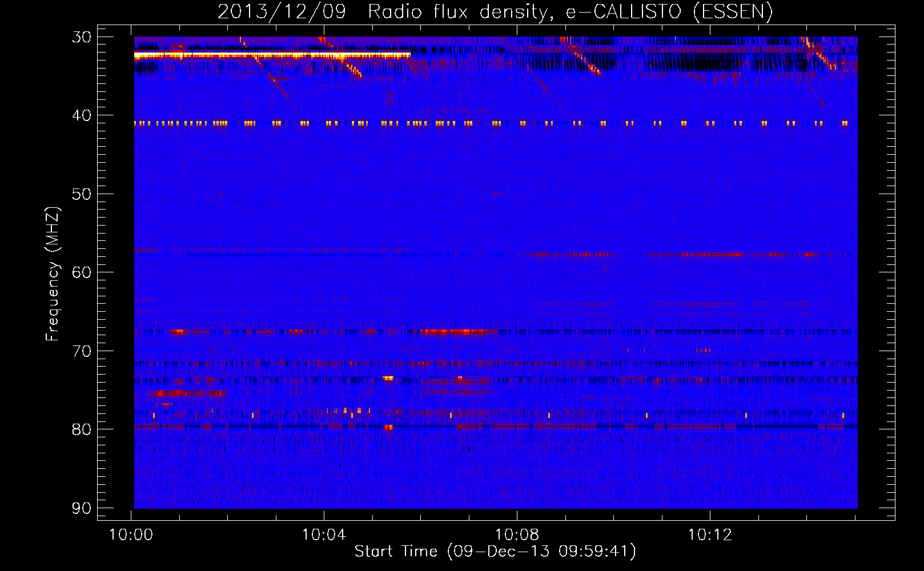This screenshot has width=924, height=571.
Task: Click the 10:08 time tick label
Action: coord(517,534)
